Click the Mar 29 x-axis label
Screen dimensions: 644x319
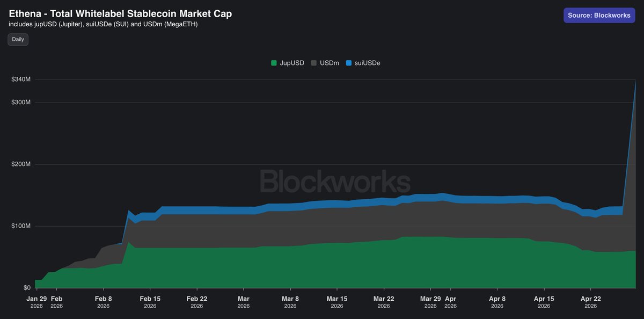430,302
